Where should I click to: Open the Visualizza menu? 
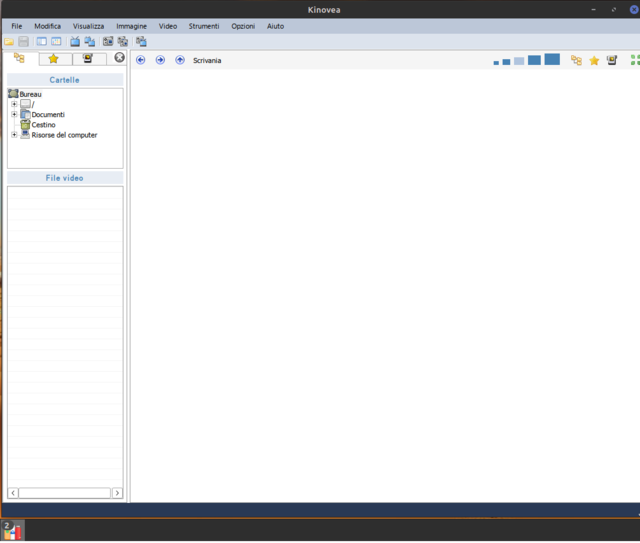pyautogui.click(x=89, y=26)
